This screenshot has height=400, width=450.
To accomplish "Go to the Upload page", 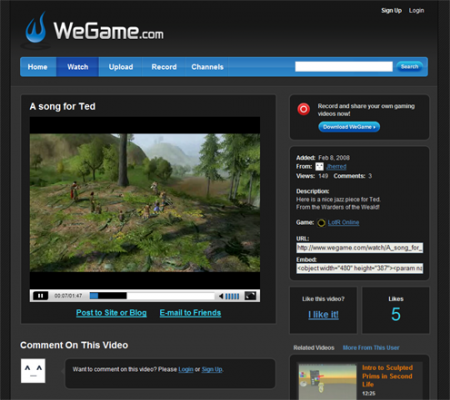I will 121,67.
